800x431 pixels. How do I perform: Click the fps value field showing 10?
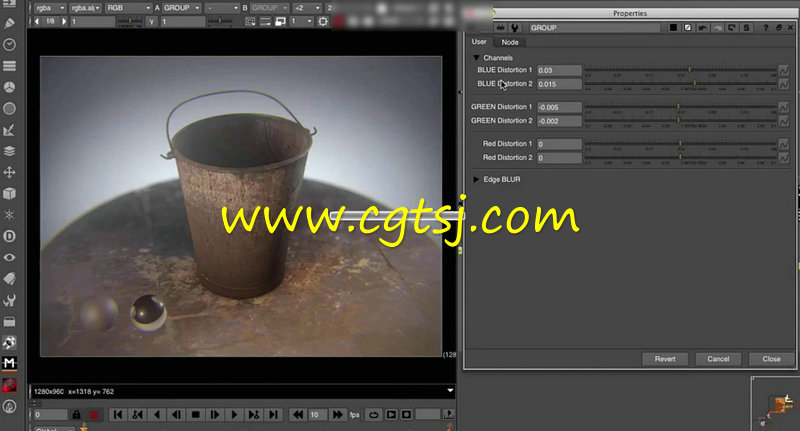click(x=318, y=415)
